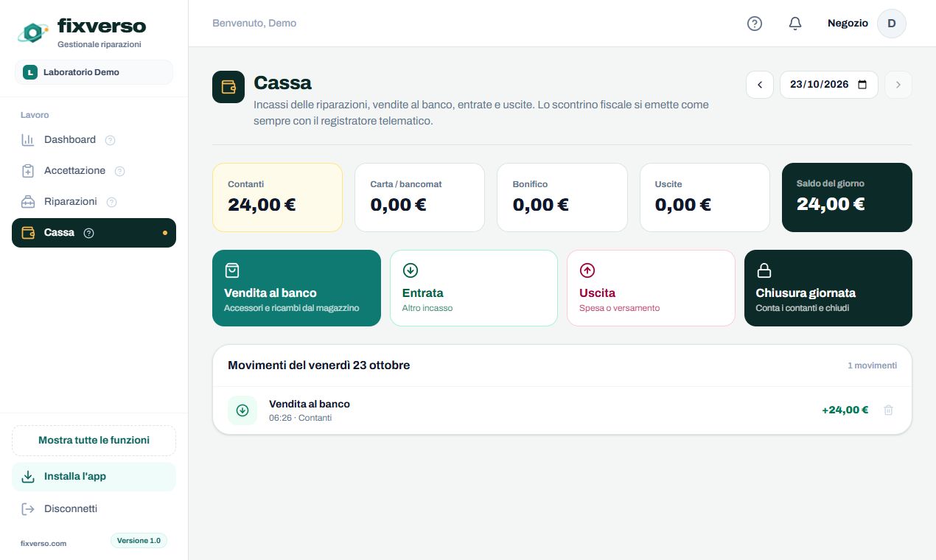Click the help icon next to Dashboard
The image size is (936, 560).
111,140
